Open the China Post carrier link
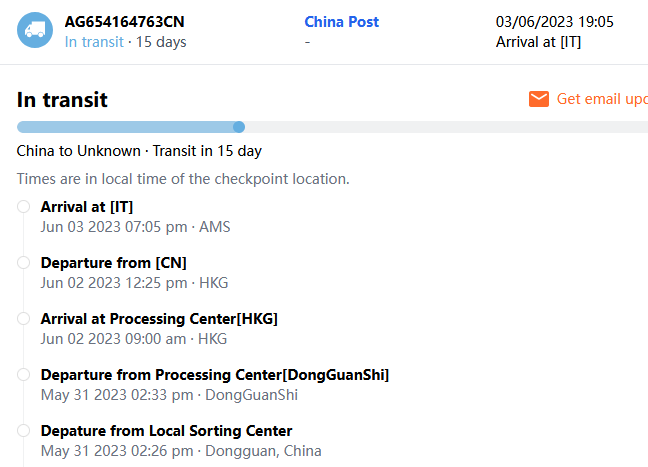The image size is (648, 467). (x=341, y=22)
